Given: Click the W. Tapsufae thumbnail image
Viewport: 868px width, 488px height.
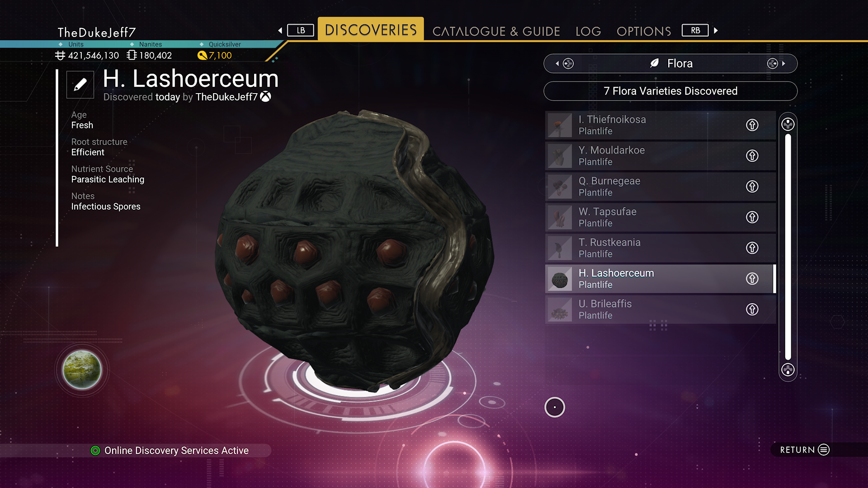Looking at the screenshot, I should point(560,217).
